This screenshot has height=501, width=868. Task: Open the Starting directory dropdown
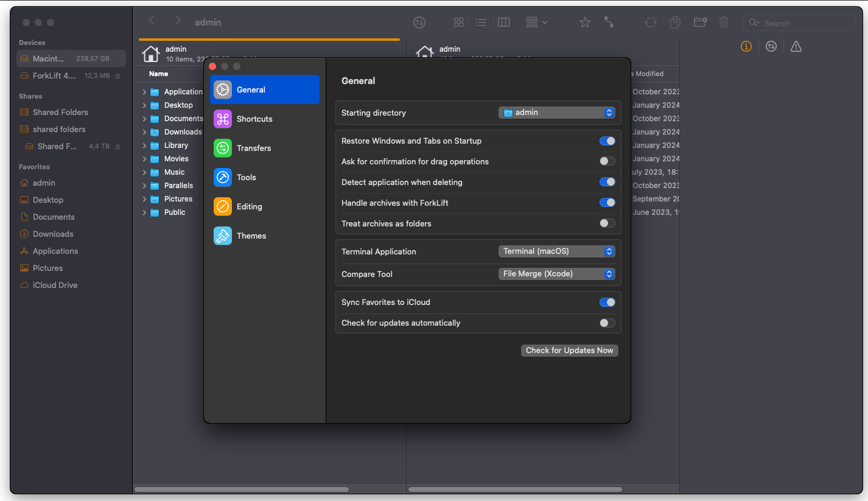coord(556,113)
